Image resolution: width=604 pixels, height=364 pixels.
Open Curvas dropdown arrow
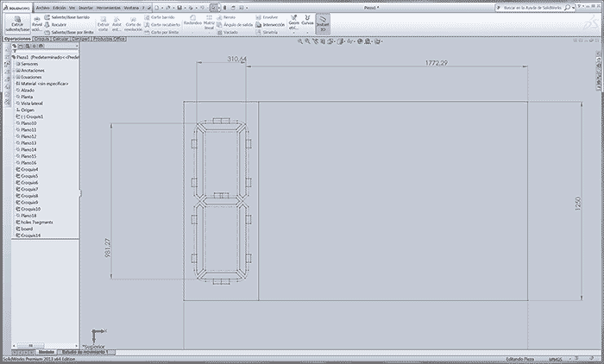click(307, 33)
